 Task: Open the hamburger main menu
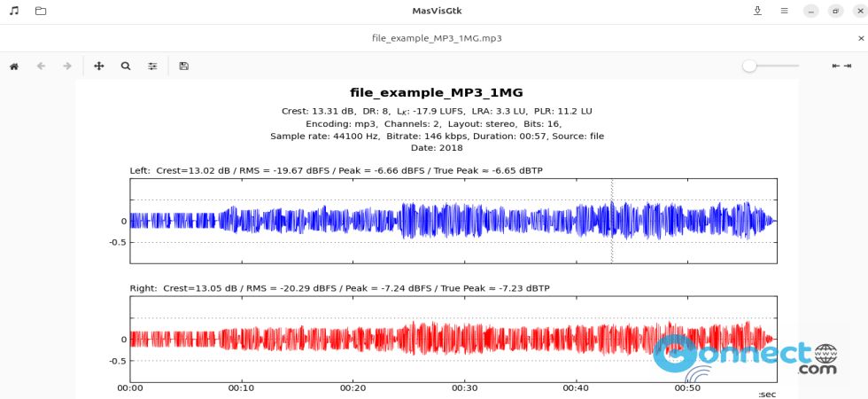pyautogui.click(x=785, y=11)
